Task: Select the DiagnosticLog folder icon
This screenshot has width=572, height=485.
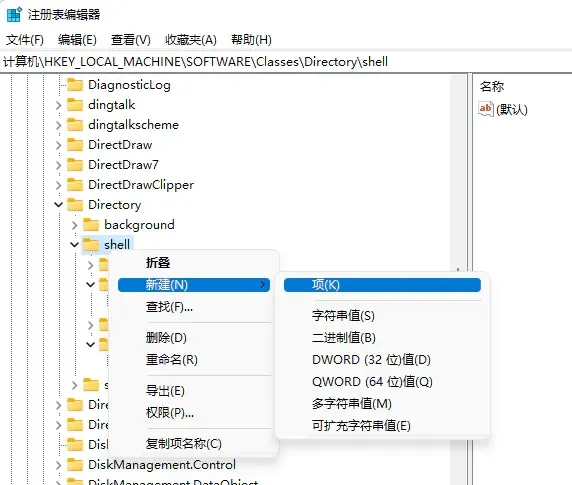Action: point(75,85)
